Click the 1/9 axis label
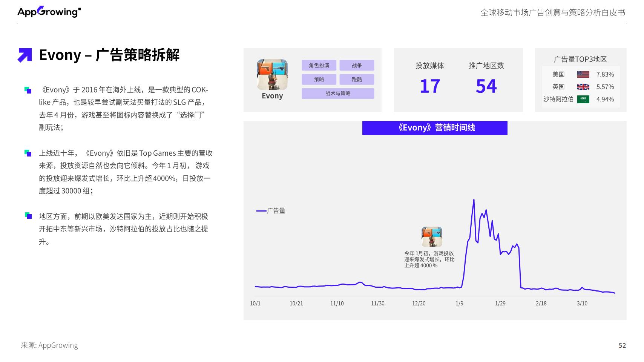Image resolution: width=644 pixels, height=362 pixels. pyautogui.click(x=460, y=304)
